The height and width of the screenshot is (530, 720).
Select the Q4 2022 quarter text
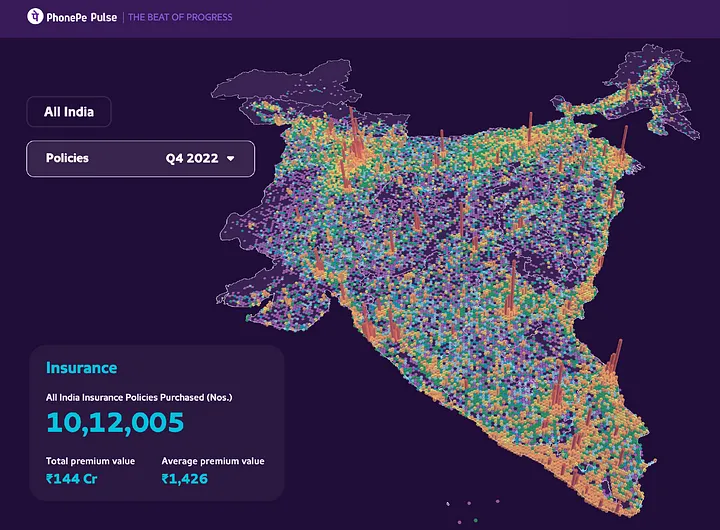191,158
